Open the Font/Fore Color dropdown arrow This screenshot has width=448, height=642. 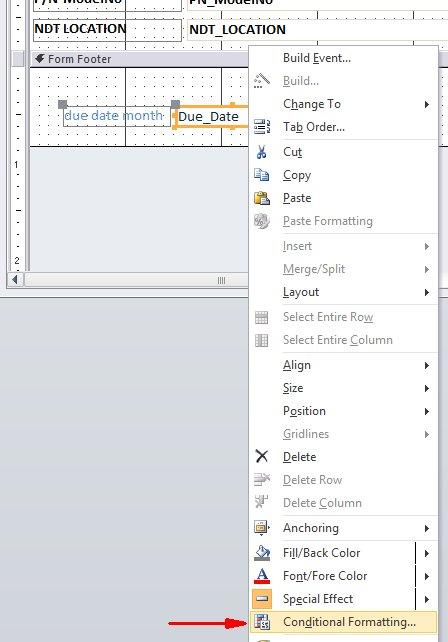[427, 576]
